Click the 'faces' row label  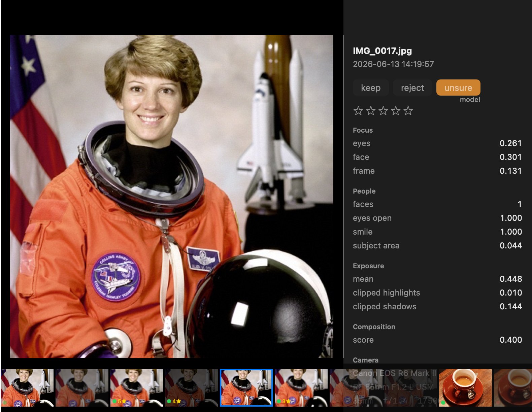coord(363,204)
